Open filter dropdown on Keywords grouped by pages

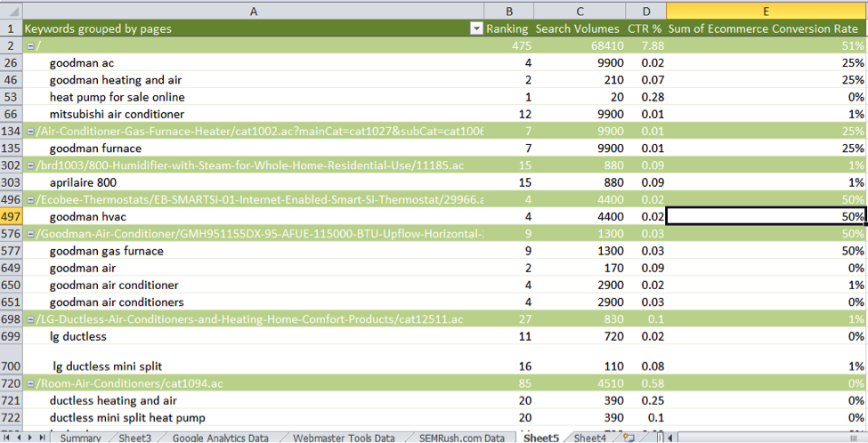[476, 29]
